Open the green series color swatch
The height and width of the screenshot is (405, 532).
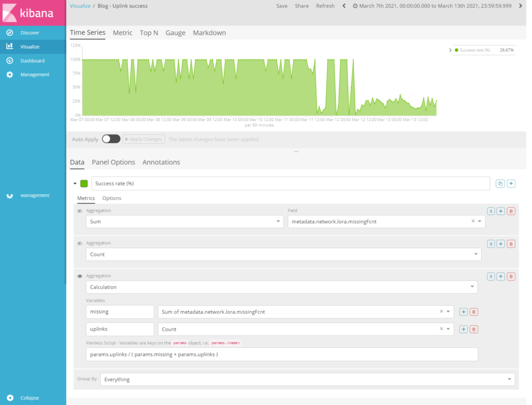[x=84, y=183]
